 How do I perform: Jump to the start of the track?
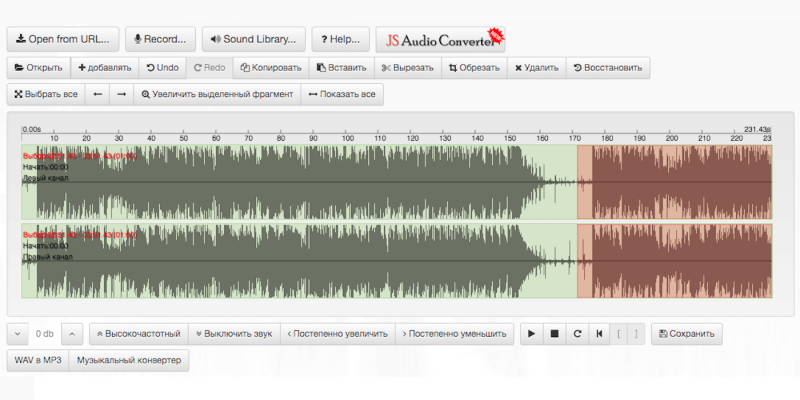(x=599, y=334)
